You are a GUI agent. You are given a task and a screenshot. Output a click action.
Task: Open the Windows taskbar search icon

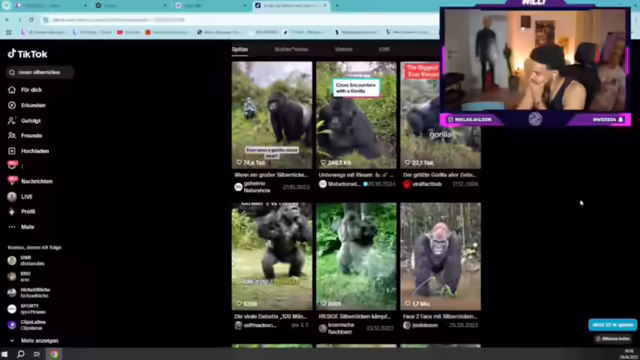tap(20, 354)
